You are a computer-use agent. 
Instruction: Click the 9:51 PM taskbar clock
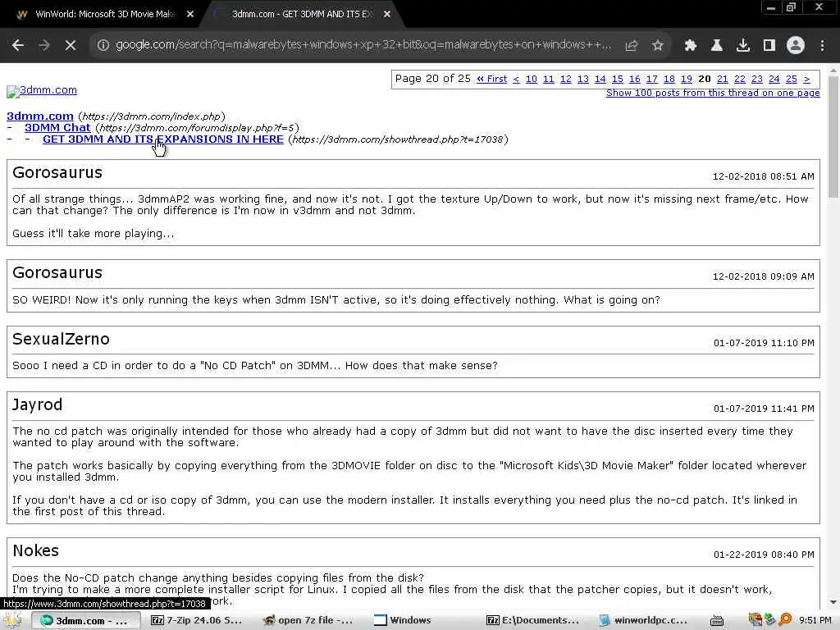(x=815, y=620)
